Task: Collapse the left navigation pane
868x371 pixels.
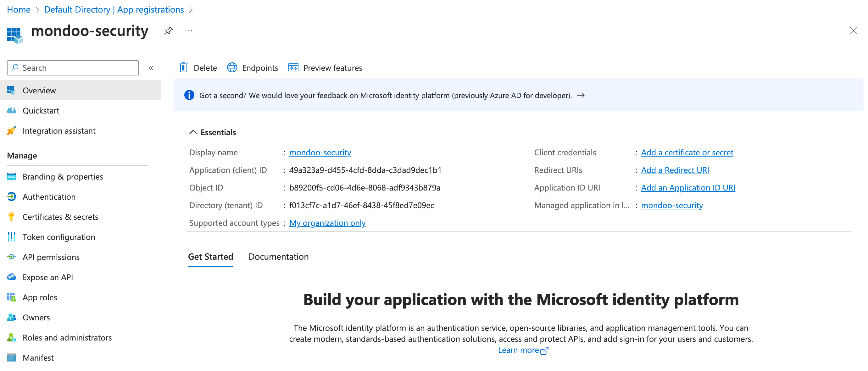Action: pyautogui.click(x=151, y=67)
